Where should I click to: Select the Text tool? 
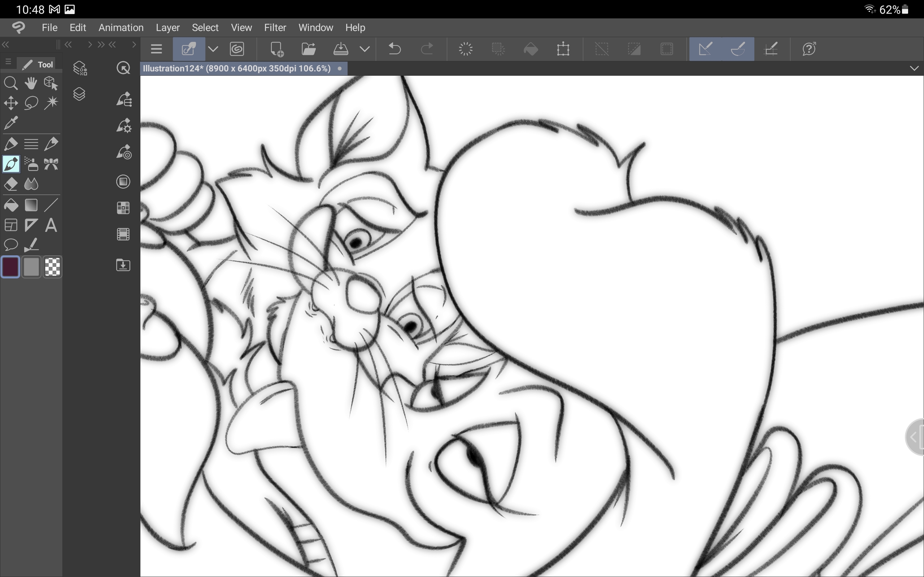pyautogui.click(x=51, y=225)
